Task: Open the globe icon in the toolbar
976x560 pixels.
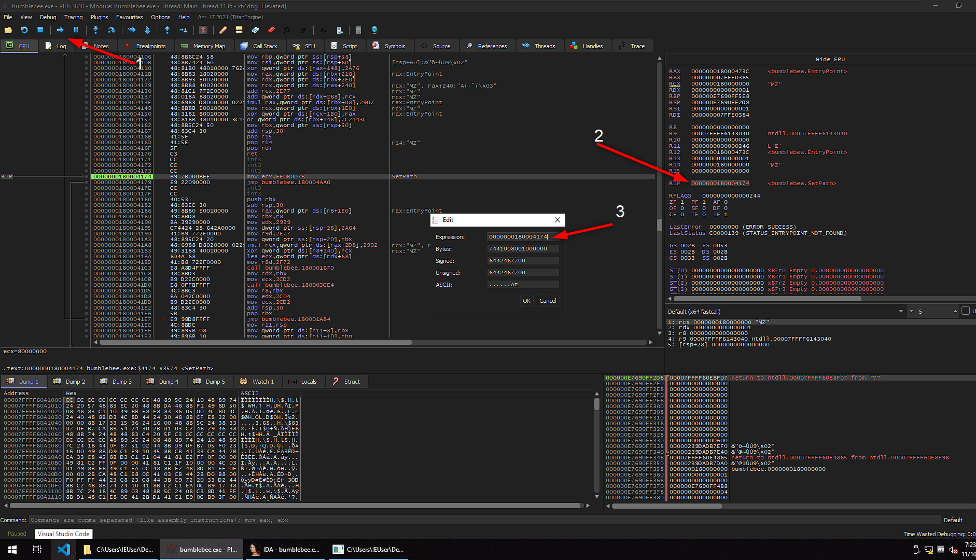Action: click(x=374, y=30)
